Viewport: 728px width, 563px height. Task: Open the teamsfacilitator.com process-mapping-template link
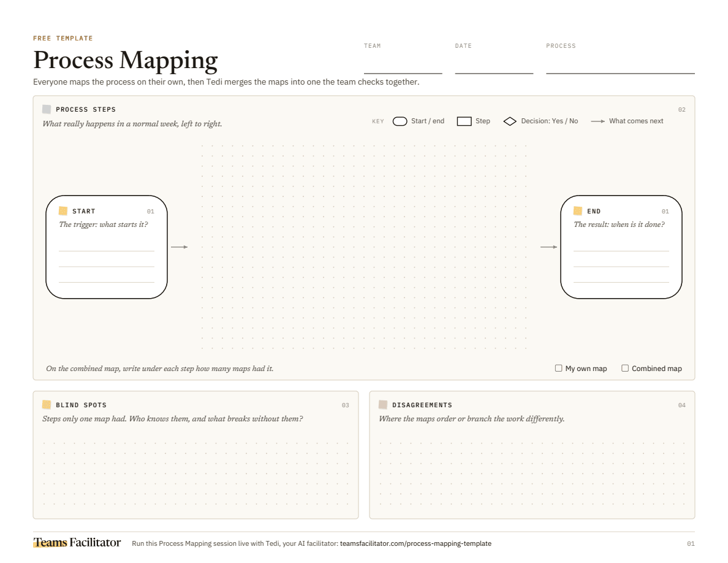[x=415, y=543]
